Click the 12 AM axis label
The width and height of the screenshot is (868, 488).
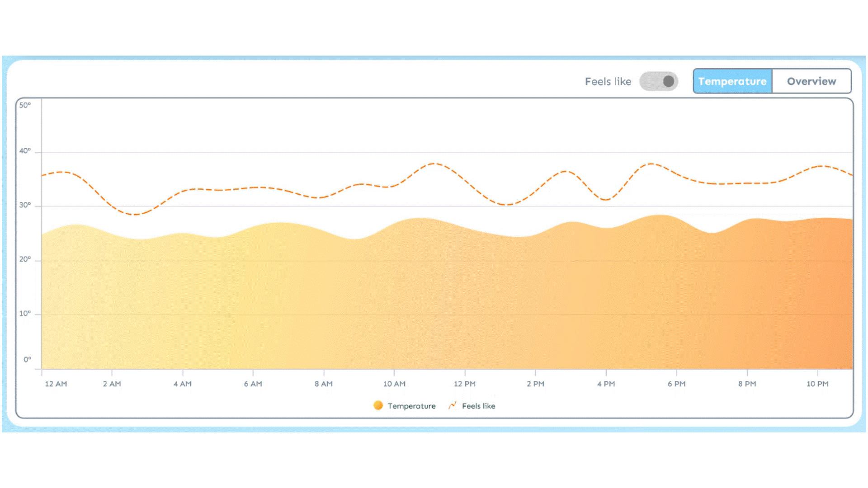tap(56, 384)
